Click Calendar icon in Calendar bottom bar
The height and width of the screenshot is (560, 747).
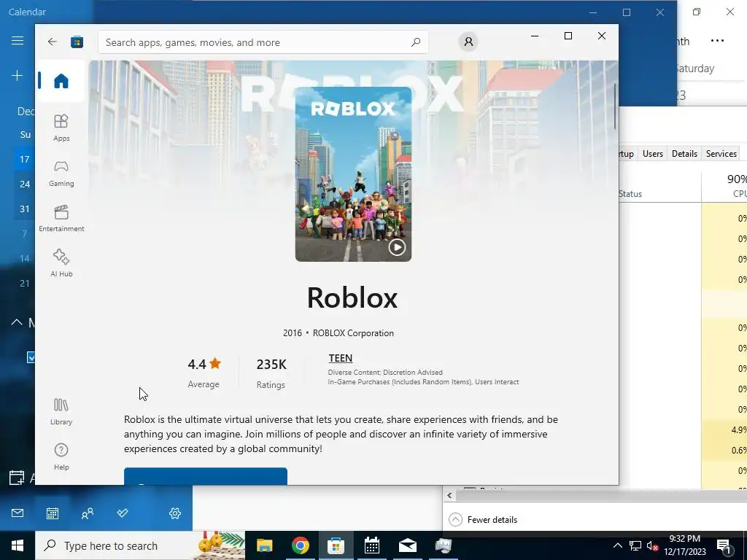[53, 513]
